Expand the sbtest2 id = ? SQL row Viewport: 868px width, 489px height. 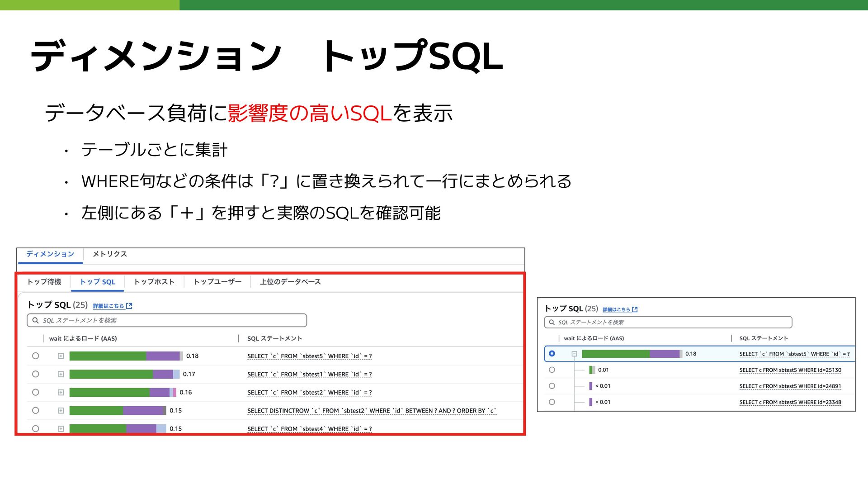tap(61, 393)
